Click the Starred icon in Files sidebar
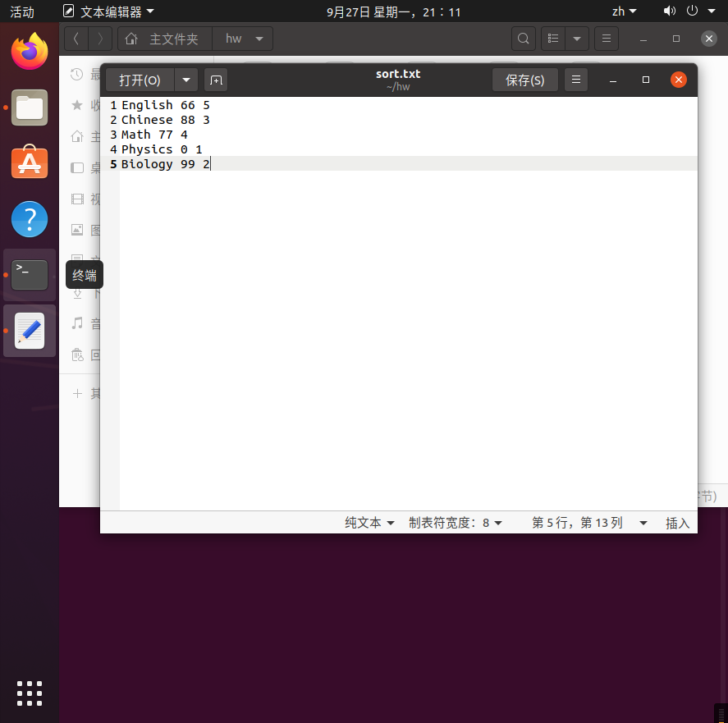The height and width of the screenshot is (723, 728). click(77, 105)
